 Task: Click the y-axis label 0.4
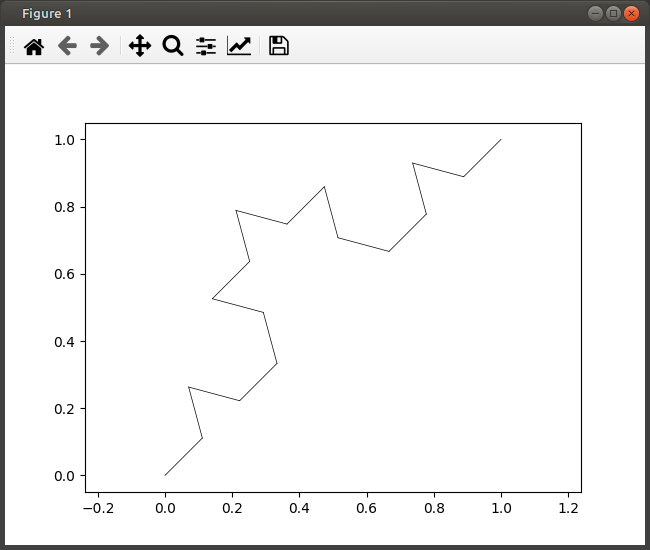tap(64, 342)
